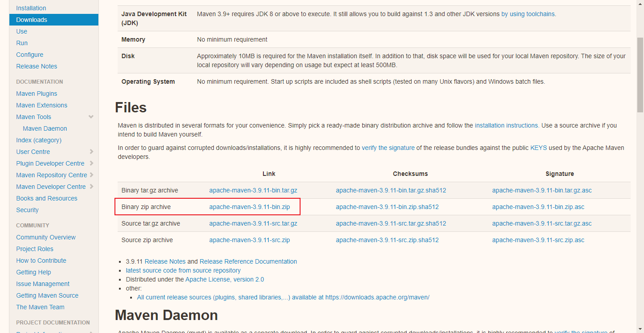Collapse the Maven Tools chevron

coord(91,117)
